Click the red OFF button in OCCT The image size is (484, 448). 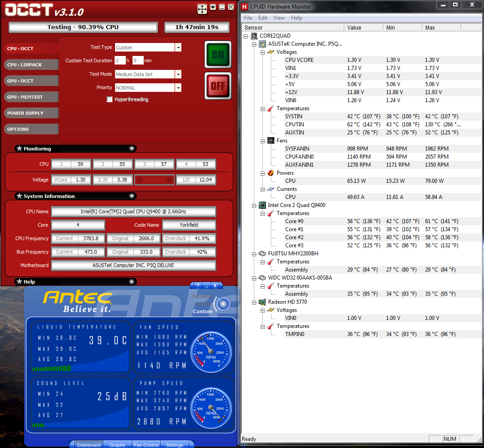[x=218, y=86]
